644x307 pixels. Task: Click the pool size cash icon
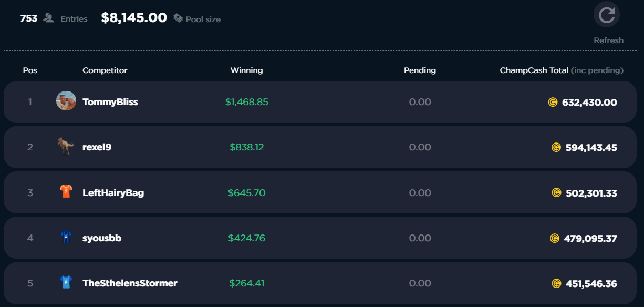(178, 18)
